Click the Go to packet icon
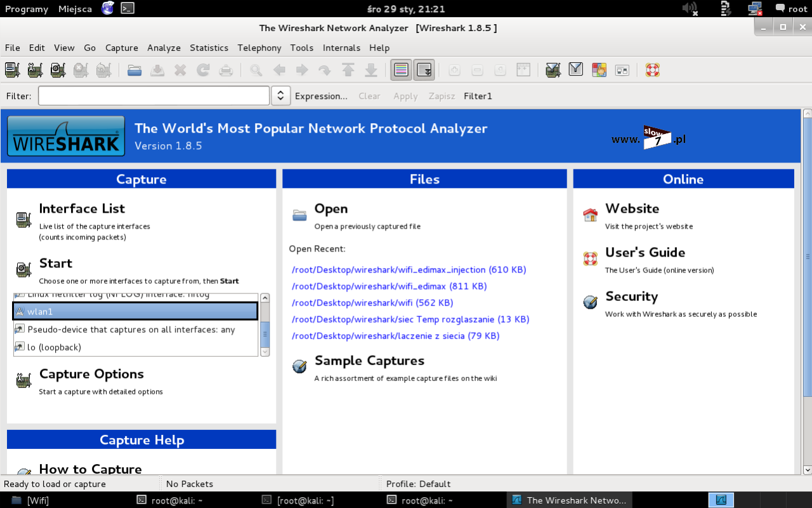Viewport: 812px width, 508px height. [x=325, y=70]
